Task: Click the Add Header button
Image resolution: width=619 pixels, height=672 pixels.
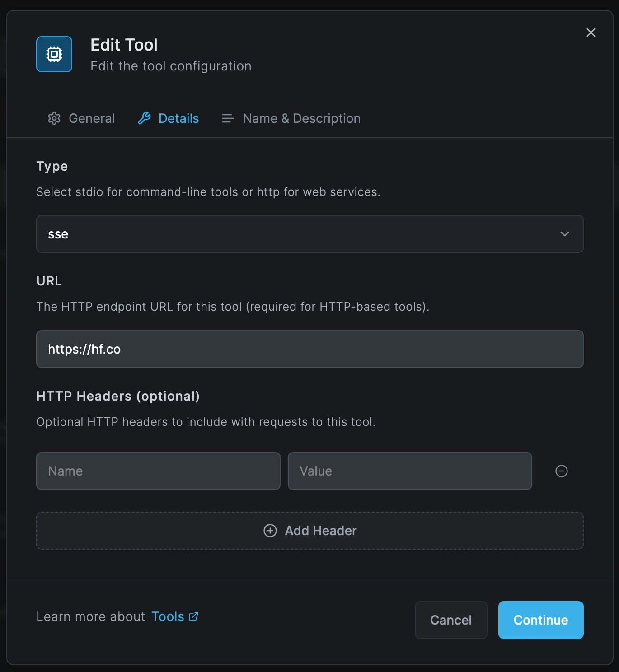Action: [x=310, y=531]
